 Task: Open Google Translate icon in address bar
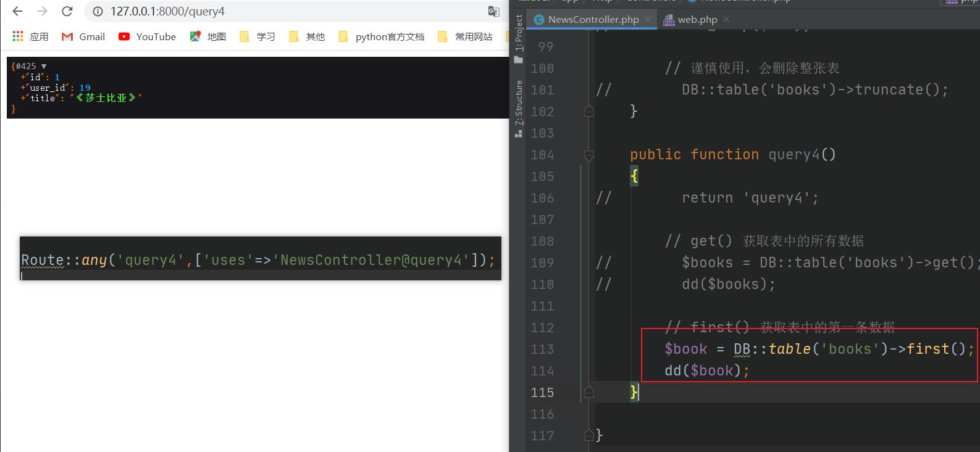(493, 11)
